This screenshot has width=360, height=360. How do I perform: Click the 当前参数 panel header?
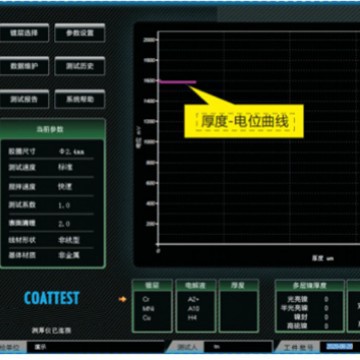52,129
